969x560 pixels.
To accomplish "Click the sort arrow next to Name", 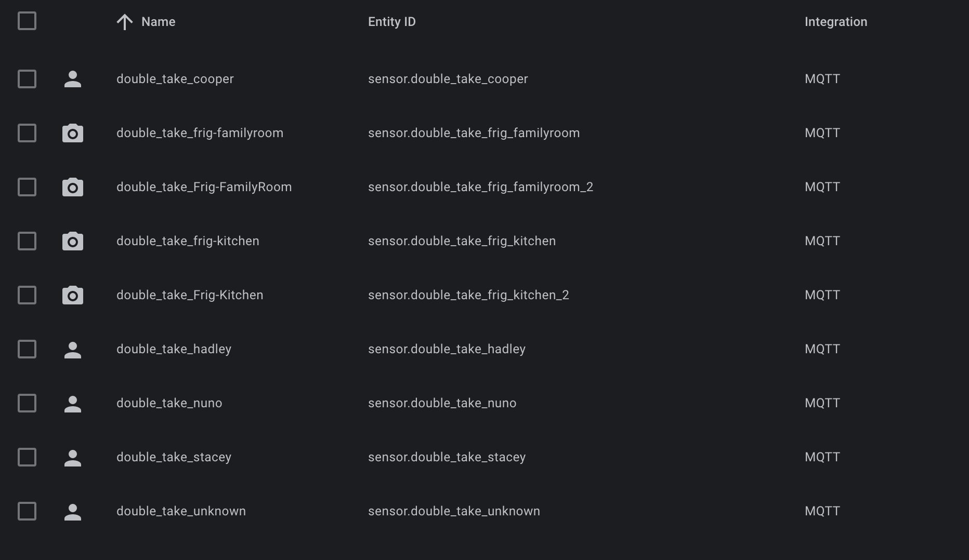I will (x=124, y=22).
